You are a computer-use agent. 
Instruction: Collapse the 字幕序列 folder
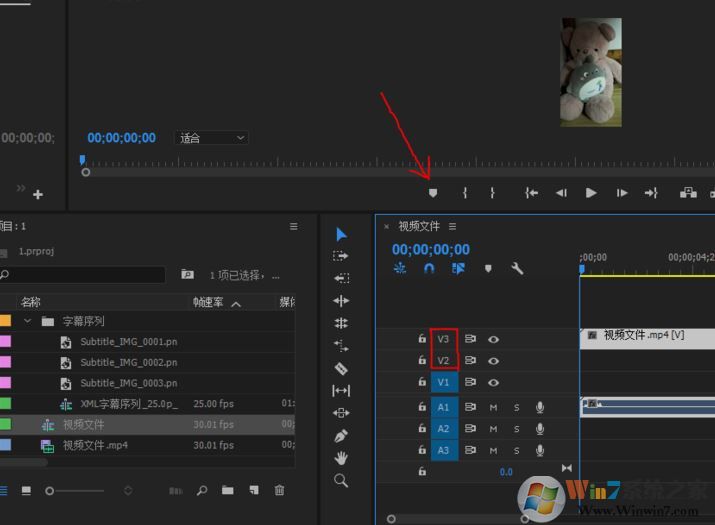27,321
